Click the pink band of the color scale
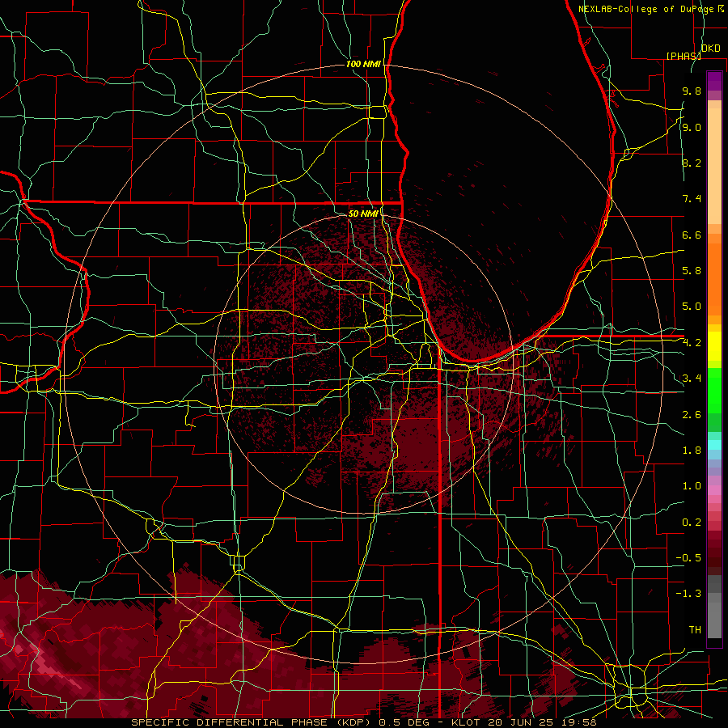This screenshot has height=728, width=728. (x=714, y=490)
